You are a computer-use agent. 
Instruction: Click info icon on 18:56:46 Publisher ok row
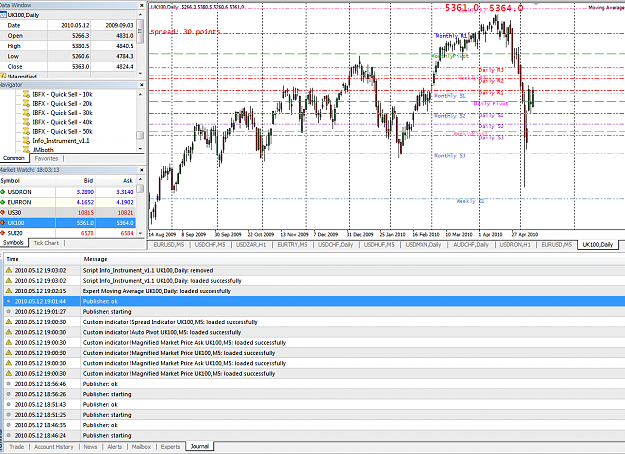coord(9,384)
